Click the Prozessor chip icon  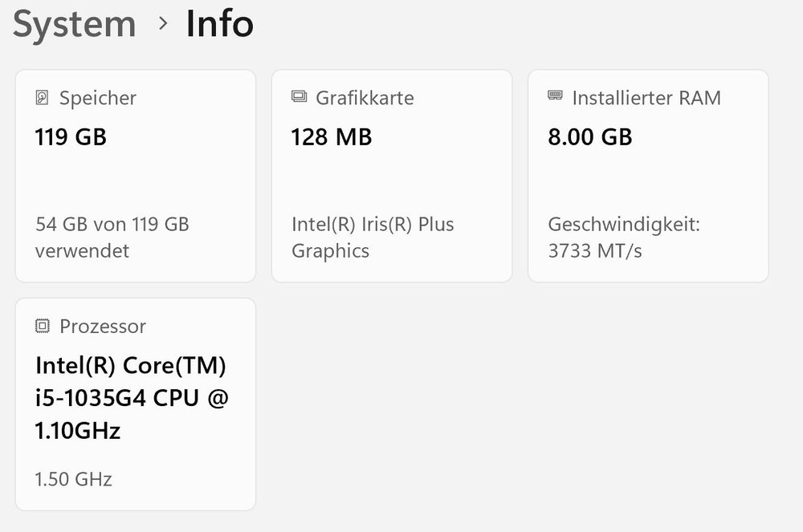[43, 325]
